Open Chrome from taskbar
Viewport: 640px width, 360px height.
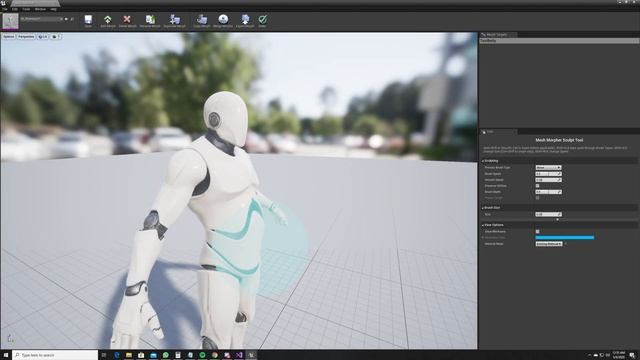point(215,355)
